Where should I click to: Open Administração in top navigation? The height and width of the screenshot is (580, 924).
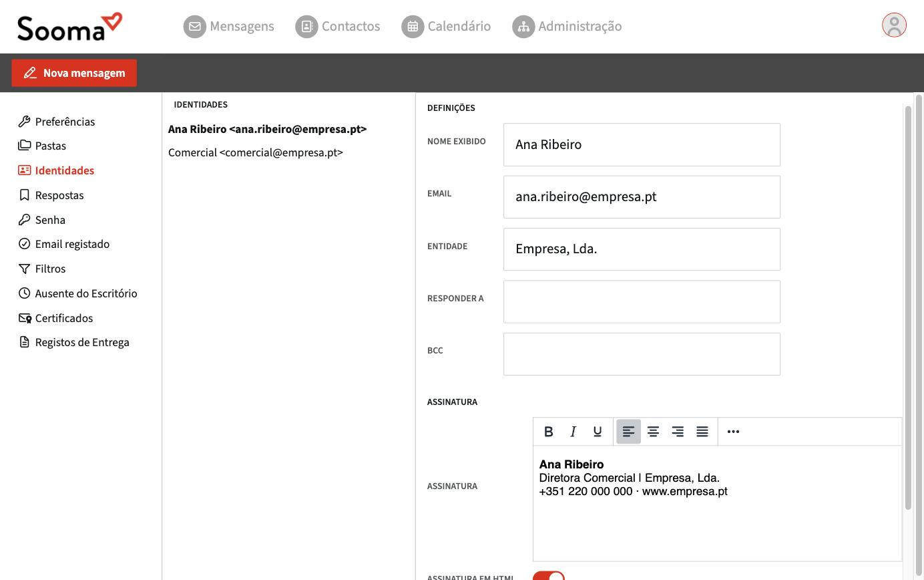[567, 26]
